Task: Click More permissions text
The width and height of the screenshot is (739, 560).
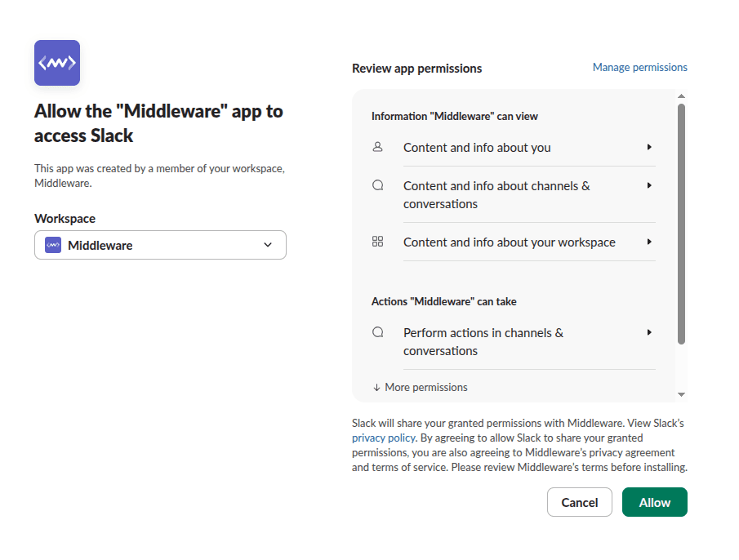Action: [426, 387]
